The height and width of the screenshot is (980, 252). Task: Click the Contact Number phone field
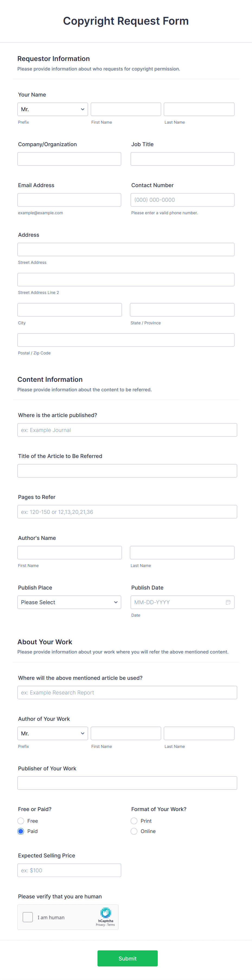point(182,199)
